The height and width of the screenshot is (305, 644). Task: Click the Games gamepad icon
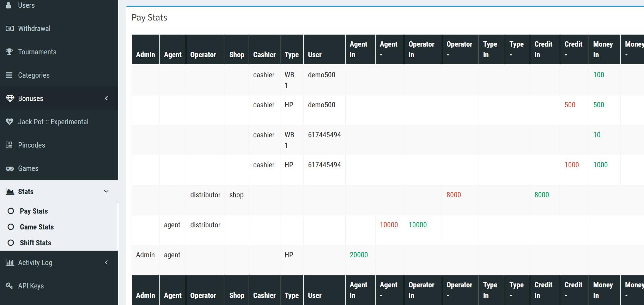10,168
